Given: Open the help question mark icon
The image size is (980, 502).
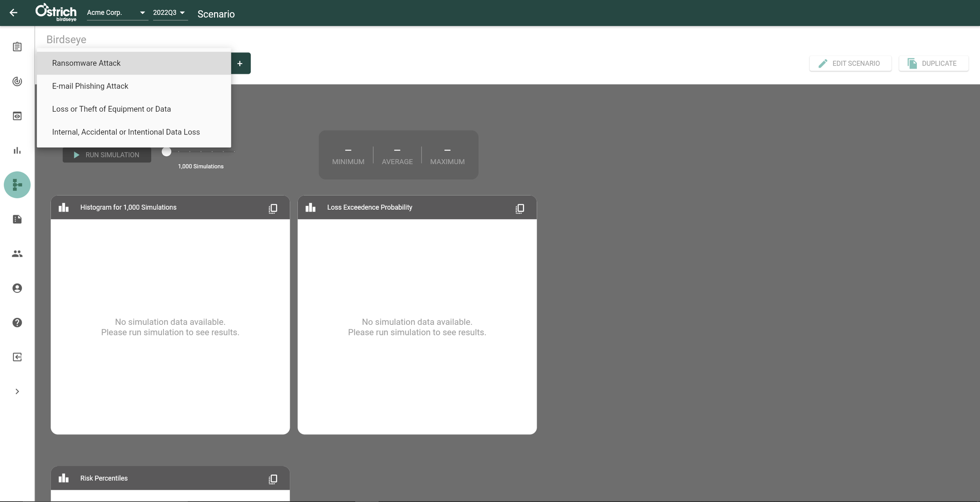Looking at the screenshot, I should (17, 323).
